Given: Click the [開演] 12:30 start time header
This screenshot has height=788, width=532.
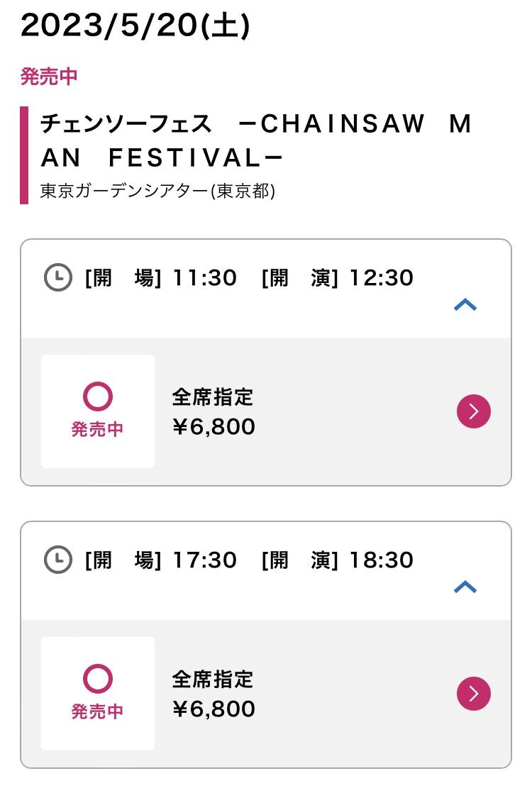Looking at the screenshot, I should click(x=337, y=277).
